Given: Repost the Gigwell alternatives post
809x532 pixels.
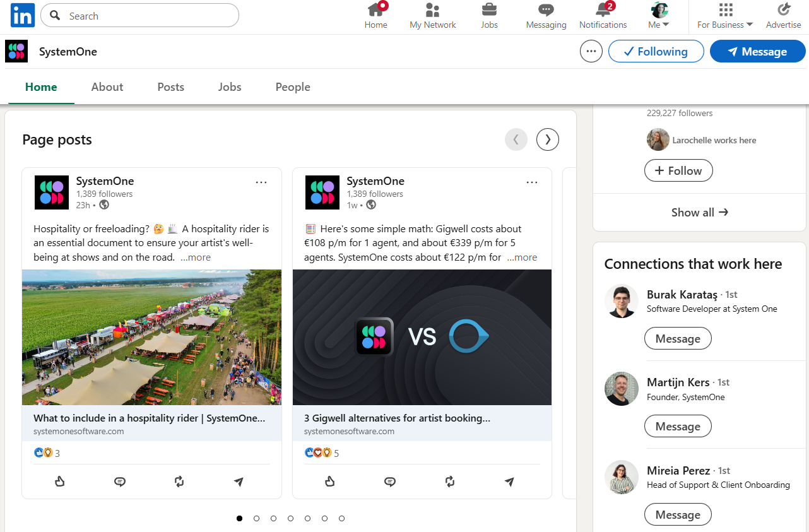Looking at the screenshot, I should (450, 482).
